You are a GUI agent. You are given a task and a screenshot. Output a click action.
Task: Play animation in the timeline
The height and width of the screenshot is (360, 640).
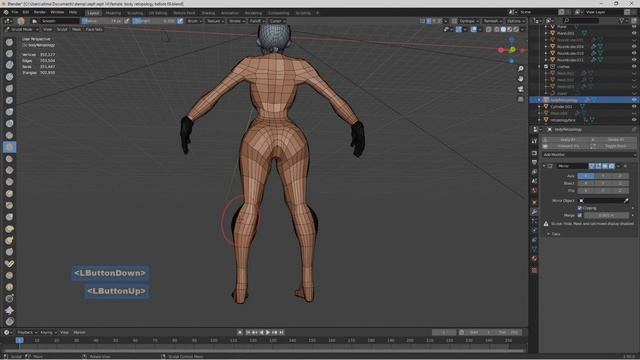[268, 332]
